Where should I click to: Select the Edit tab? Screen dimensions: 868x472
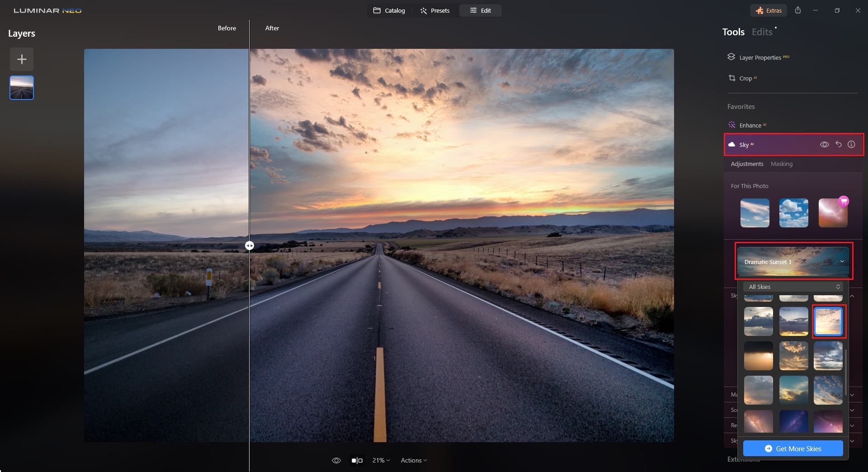480,10
